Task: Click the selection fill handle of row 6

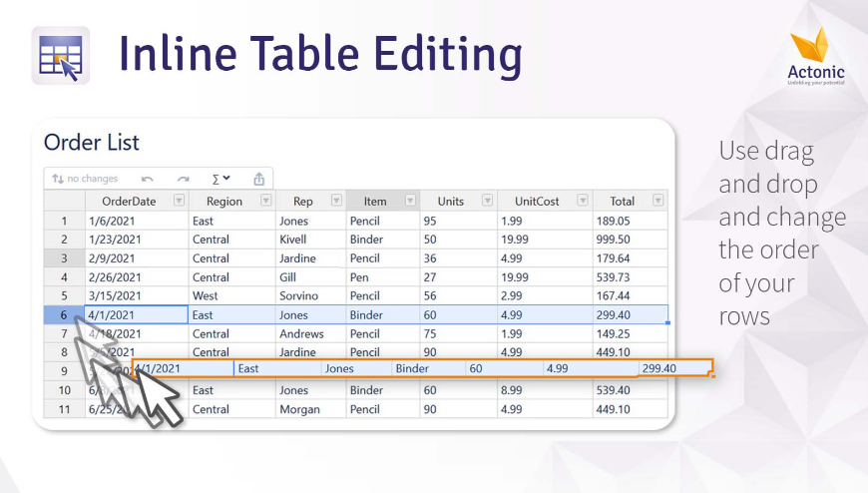Action: tap(667, 323)
